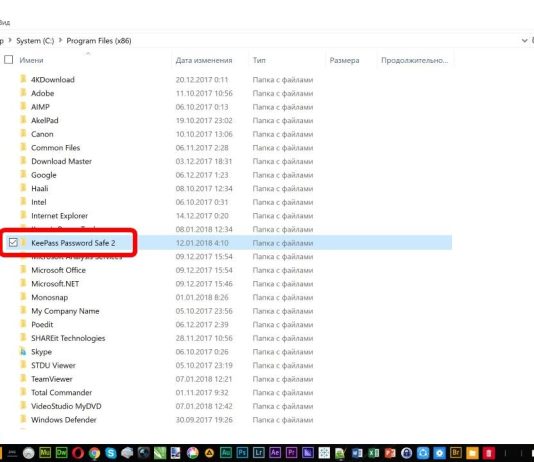Select the VideoStudio MyDVD folder
The image size is (534, 462).
pos(66,406)
